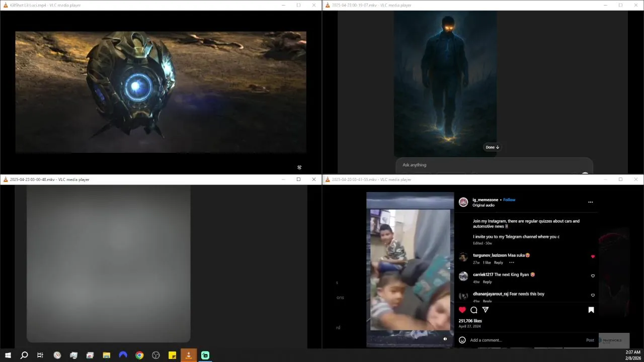Click the Ask anything input box

pyautogui.click(x=494, y=165)
